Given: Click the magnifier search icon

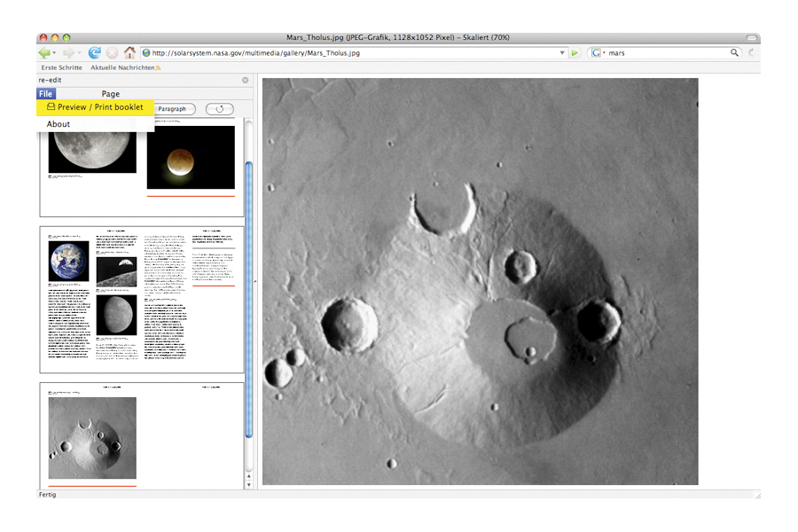Looking at the screenshot, I should [x=734, y=53].
